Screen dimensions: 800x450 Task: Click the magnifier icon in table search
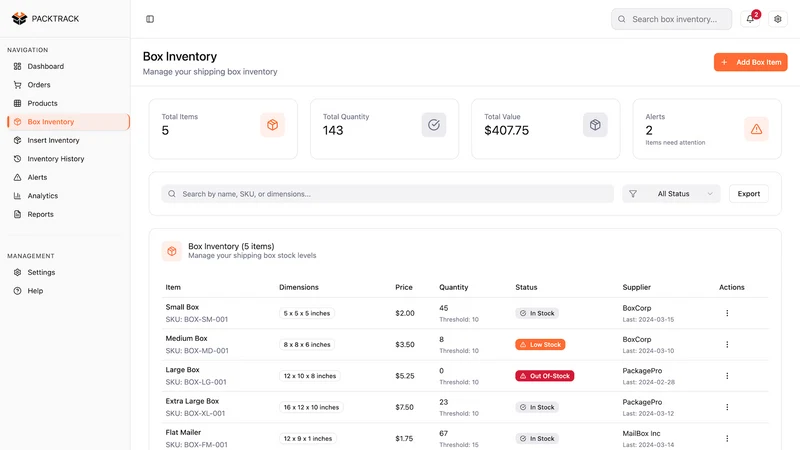pos(172,194)
